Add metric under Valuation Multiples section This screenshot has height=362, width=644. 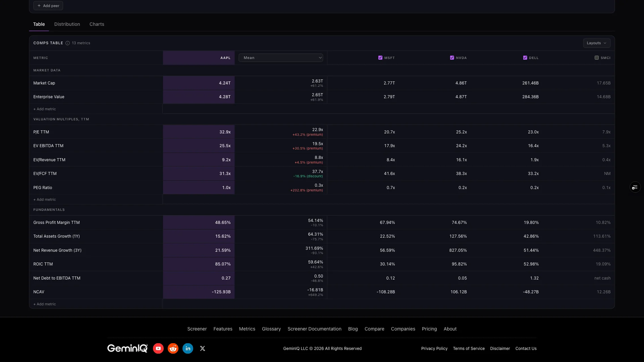pos(45,199)
